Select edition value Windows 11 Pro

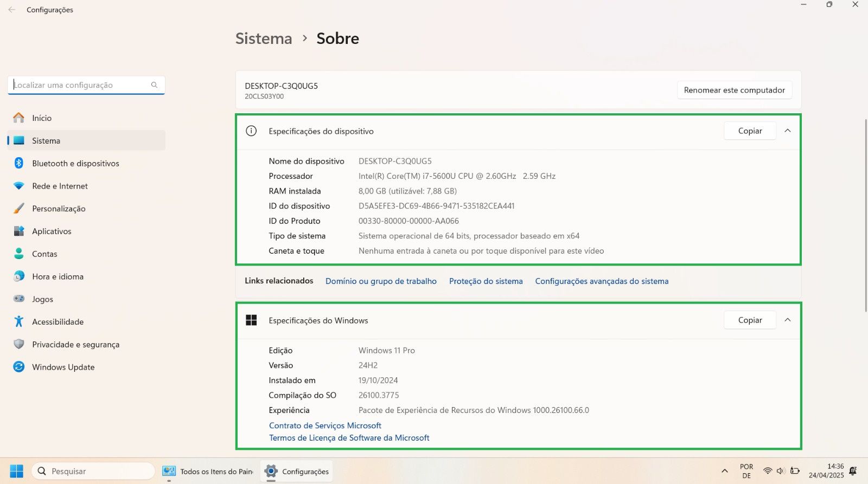click(x=386, y=351)
